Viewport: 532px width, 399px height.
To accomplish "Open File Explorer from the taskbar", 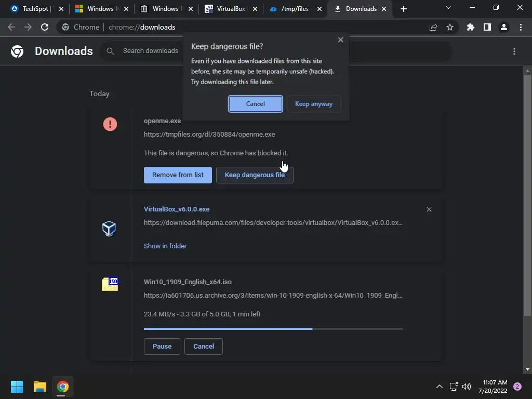I will (39, 387).
